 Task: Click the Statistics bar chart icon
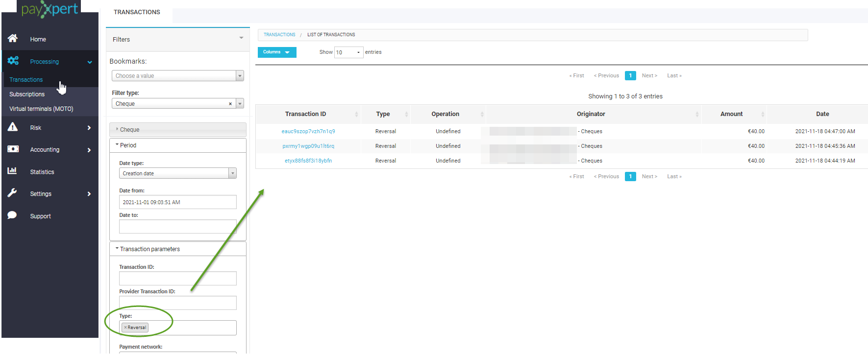pyautogui.click(x=12, y=171)
